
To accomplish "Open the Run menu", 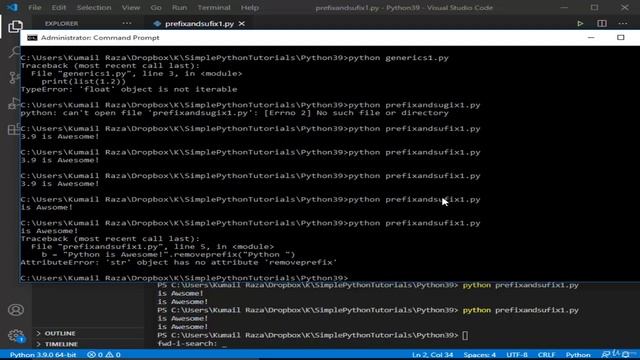I will [180, 7].
